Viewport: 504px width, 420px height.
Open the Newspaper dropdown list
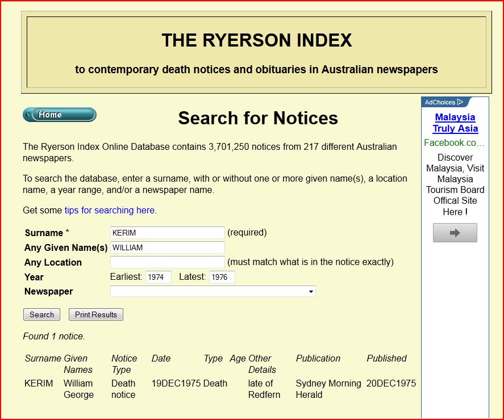[213, 291]
